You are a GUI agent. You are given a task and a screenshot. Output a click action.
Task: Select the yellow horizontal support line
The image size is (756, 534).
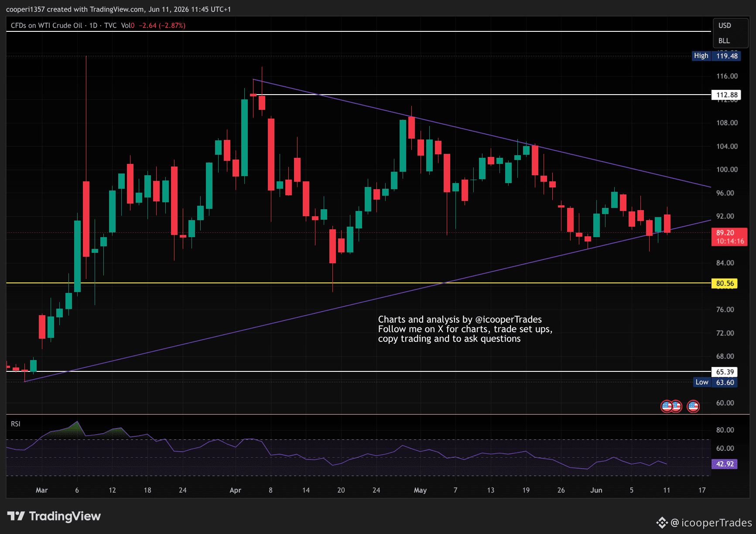(359, 283)
